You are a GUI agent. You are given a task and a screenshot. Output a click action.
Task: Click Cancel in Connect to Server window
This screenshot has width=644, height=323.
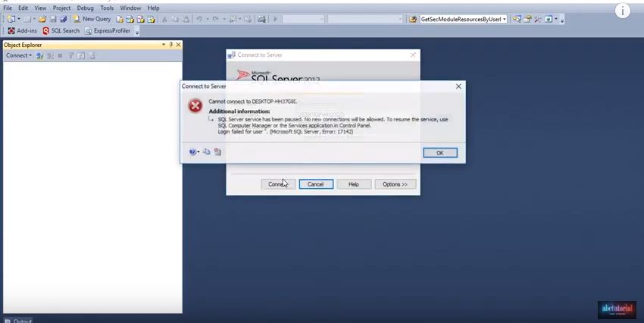pos(316,184)
